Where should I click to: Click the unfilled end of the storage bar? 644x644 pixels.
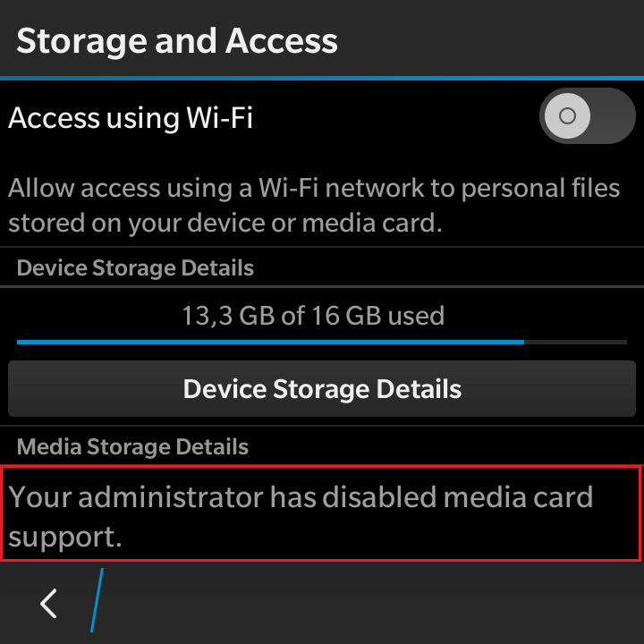point(575,342)
